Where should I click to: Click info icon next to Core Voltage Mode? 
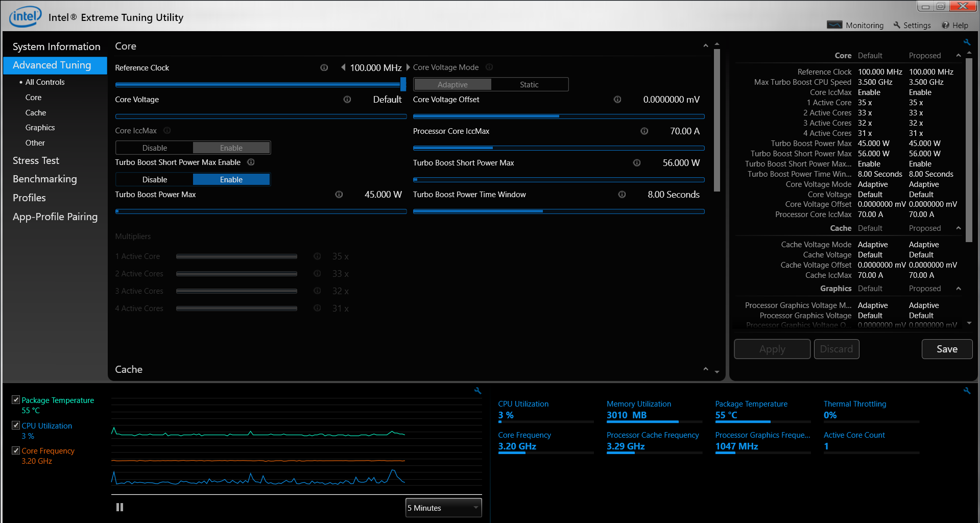click(x=489, y=67)
